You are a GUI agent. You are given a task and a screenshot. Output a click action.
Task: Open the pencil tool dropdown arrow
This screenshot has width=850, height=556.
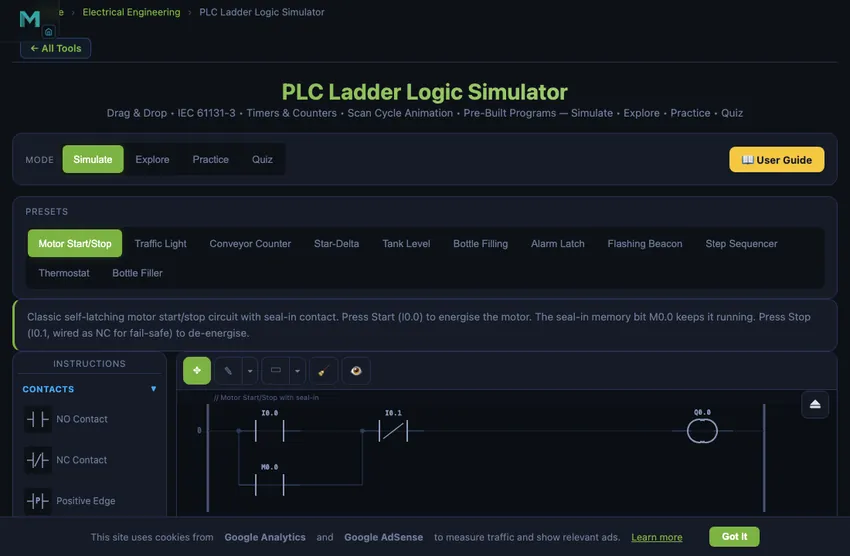coord(250,371)
